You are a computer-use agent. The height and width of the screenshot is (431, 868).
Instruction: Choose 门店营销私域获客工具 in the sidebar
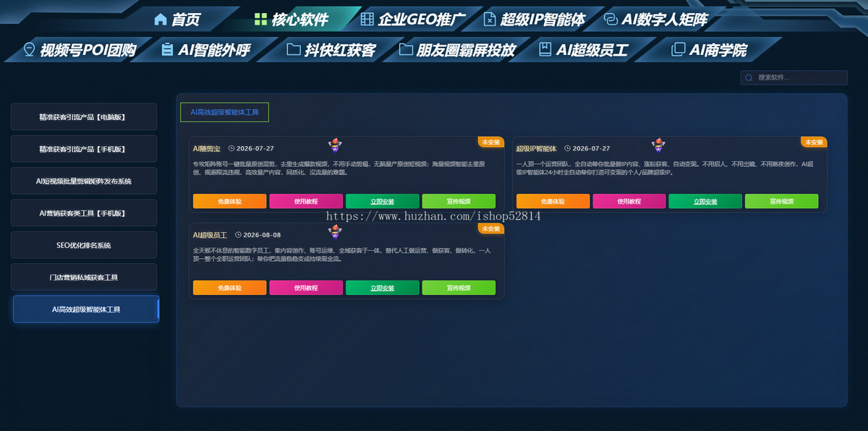[x=84, y=277]
